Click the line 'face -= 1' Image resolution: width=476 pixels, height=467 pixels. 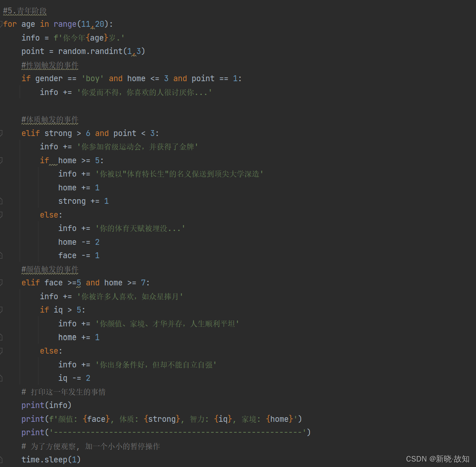pos(79,256)
